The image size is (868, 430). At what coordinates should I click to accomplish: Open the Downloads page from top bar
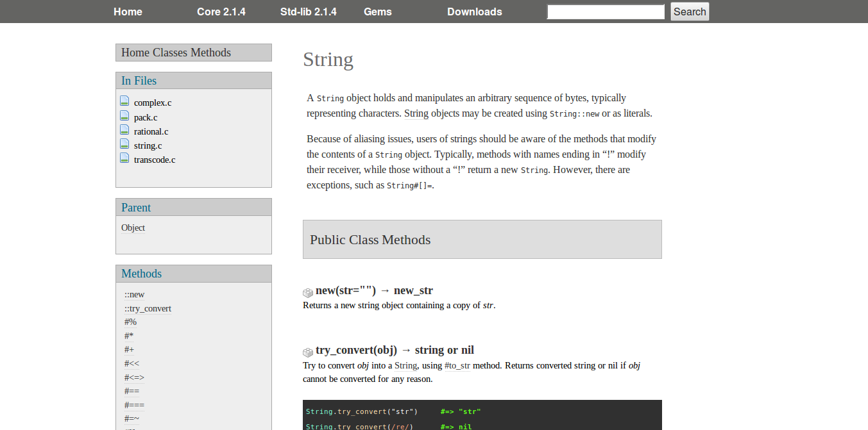474,12
